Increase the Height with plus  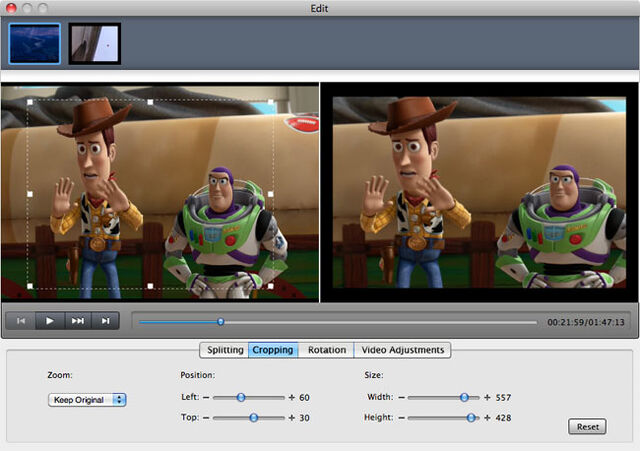point(487,418)
